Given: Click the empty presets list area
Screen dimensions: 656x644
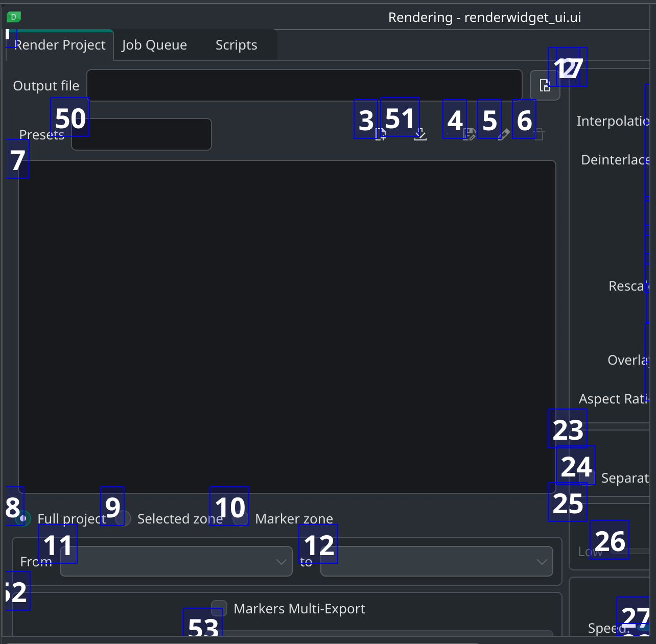Looking at the screenshot, I should 287,327.
